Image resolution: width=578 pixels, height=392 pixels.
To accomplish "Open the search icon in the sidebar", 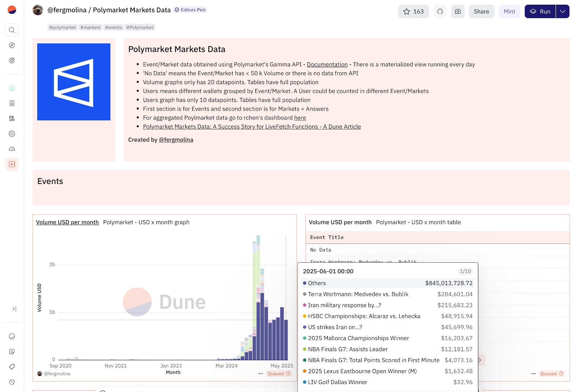I will (x=12, y=30).
